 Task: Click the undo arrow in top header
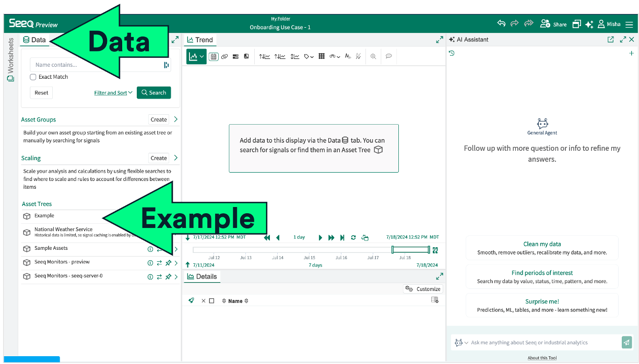click(501, 24)
